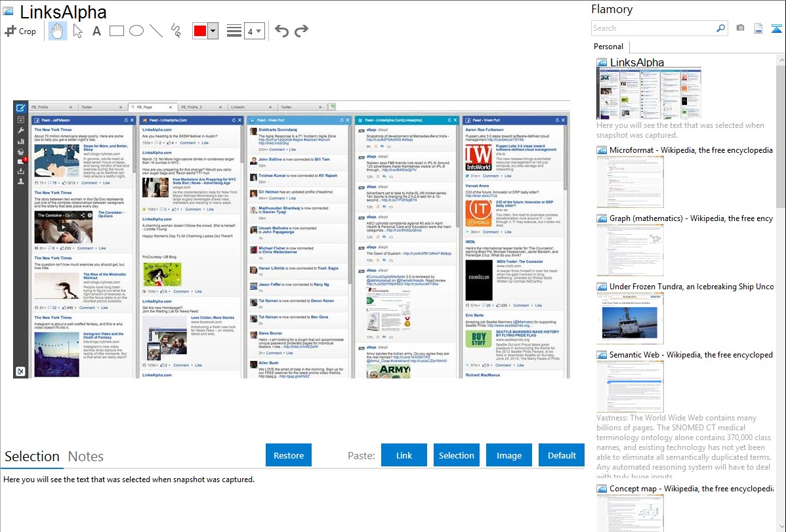Viewport: 786px width, 532px height.
Task: Choose the straight line tool
Action: 156,31
